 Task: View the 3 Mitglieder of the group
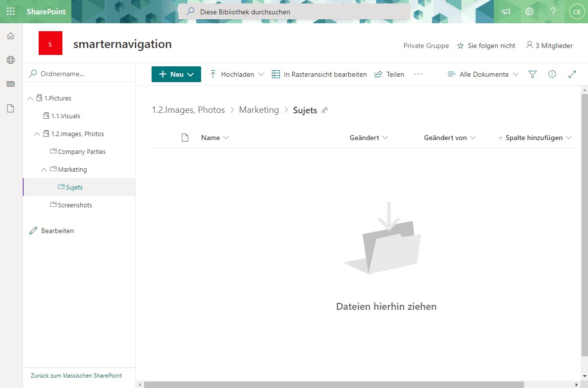549,46
